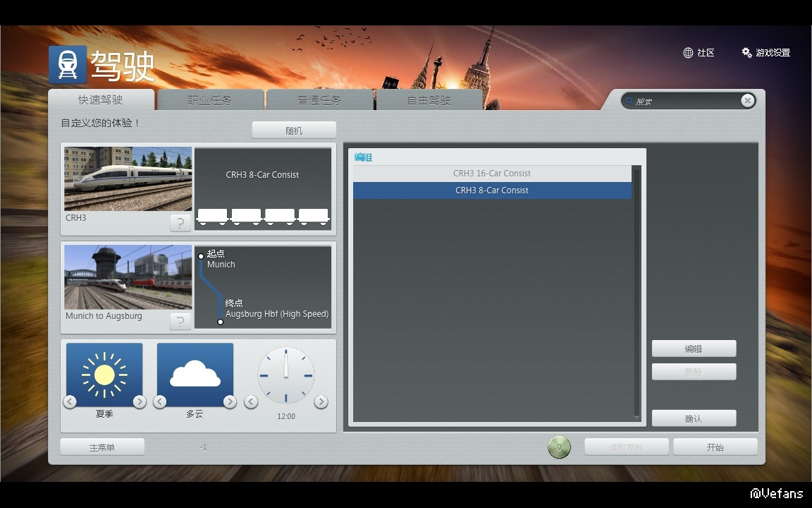Select the sunny summer season icon
This screenshot has height=508, width=812.
(x=104, y=375)
